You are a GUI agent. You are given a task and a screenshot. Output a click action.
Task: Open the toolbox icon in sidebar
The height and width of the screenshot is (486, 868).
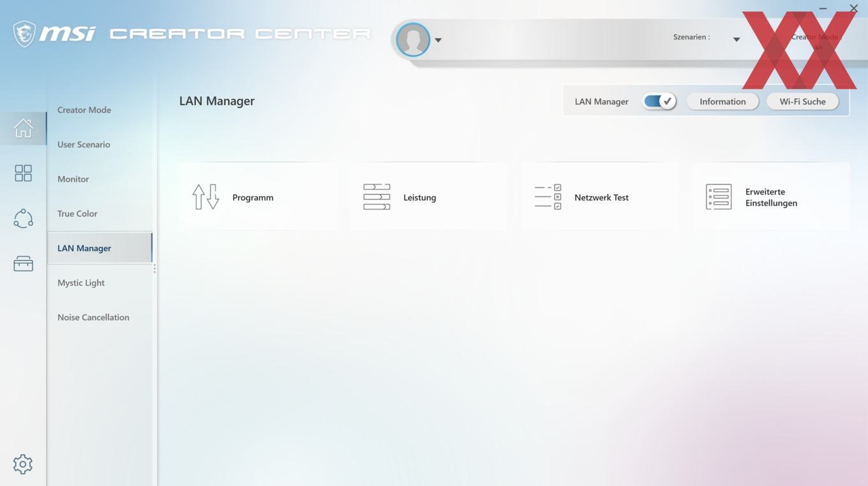pyautogui.click(x=23, y=263)
